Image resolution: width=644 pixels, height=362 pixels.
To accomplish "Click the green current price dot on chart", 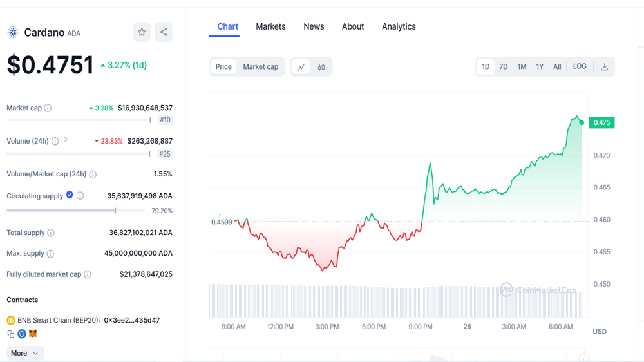I will pos(582,122).
